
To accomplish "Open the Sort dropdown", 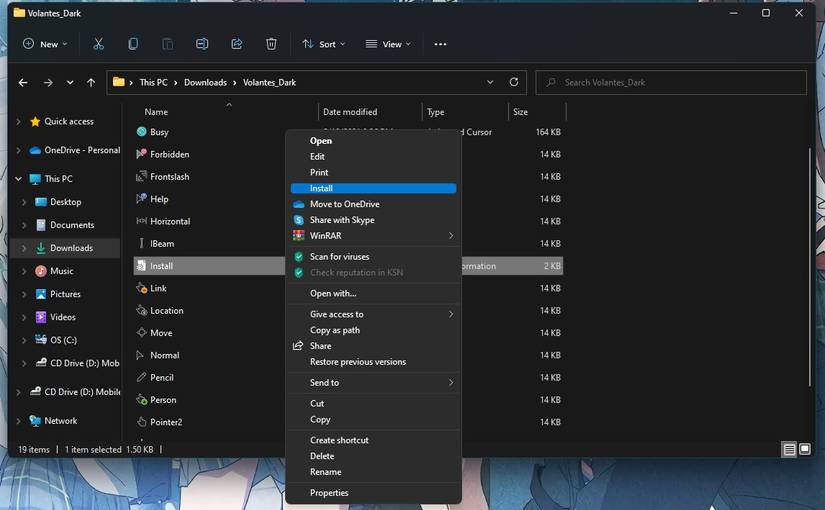I will 323,44.
